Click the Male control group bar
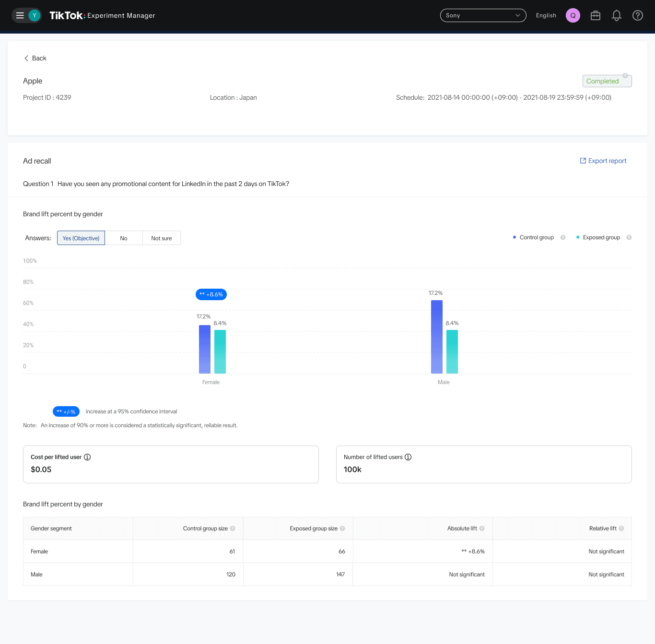The height and width of the screenshot is (644, 655). (437, 337)
